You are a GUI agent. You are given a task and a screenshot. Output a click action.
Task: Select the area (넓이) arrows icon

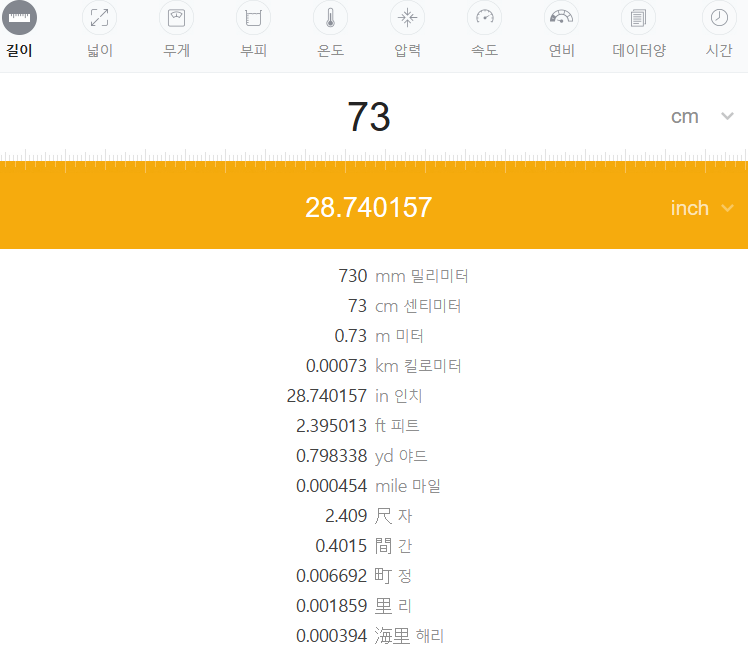click(99, 18)
